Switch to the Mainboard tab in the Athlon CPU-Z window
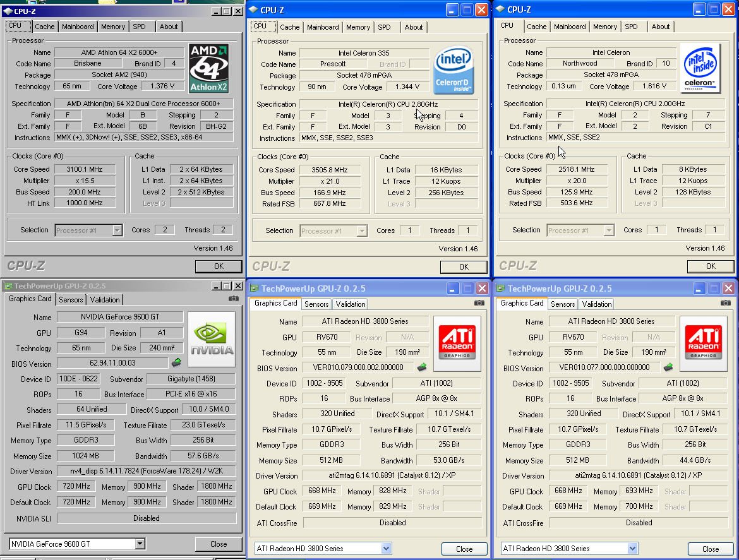Viewport: 739px width, 560px height. click(78, 27)
